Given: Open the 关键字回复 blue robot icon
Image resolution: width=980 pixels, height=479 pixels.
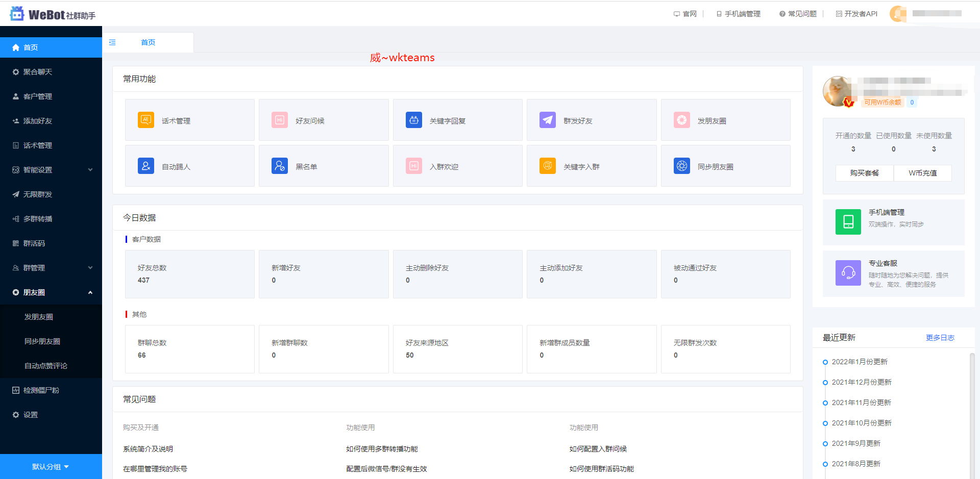Looking at the screenshot, I should click(x=414, y=120).
